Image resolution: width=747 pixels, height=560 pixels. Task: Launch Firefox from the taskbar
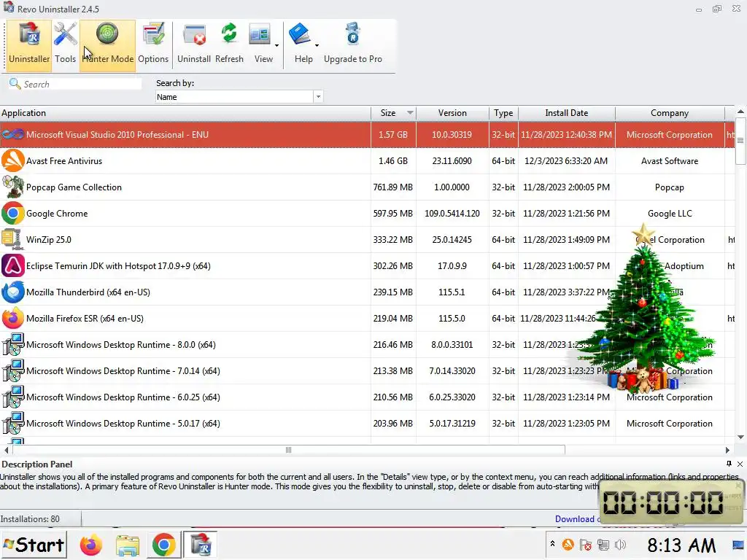pyautogui.click(x=91, y=545)
